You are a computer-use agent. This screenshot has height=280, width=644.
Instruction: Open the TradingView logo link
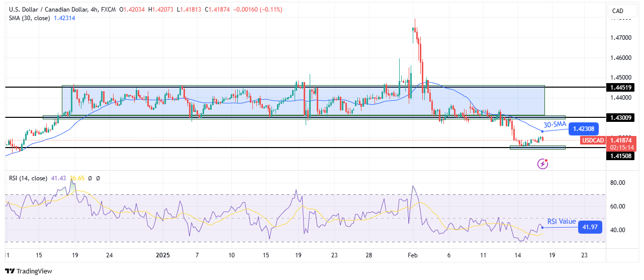(29, 271)
